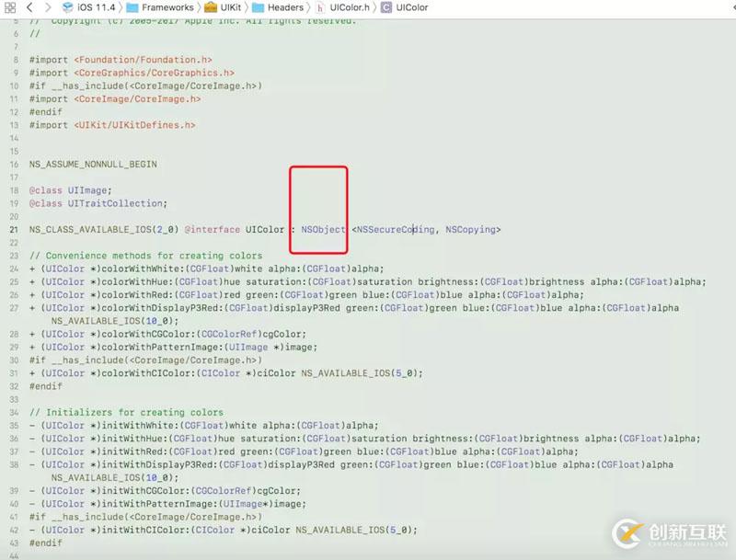736x560 pixels.
Task: Select the UIColor.h breadcrumb item
Action: [x=350, y=7]
